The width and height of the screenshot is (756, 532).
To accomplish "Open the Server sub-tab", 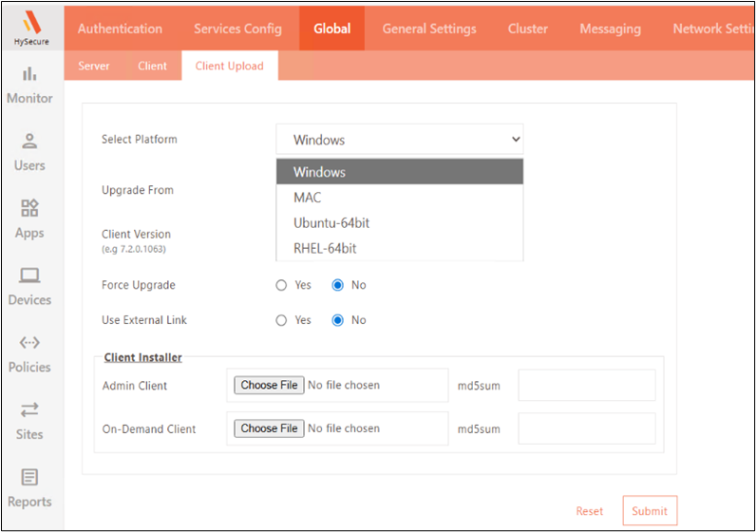I will coord(93,66).
